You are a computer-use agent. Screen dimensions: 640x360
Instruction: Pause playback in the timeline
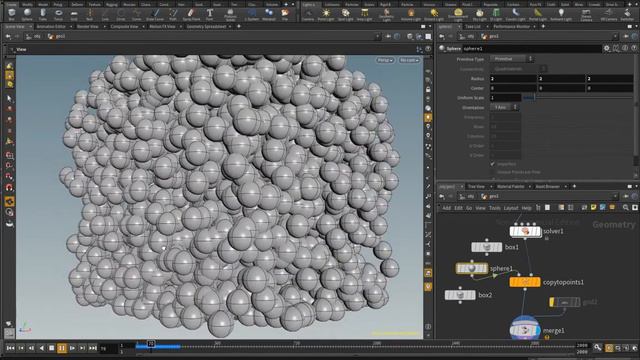[62, 348]
